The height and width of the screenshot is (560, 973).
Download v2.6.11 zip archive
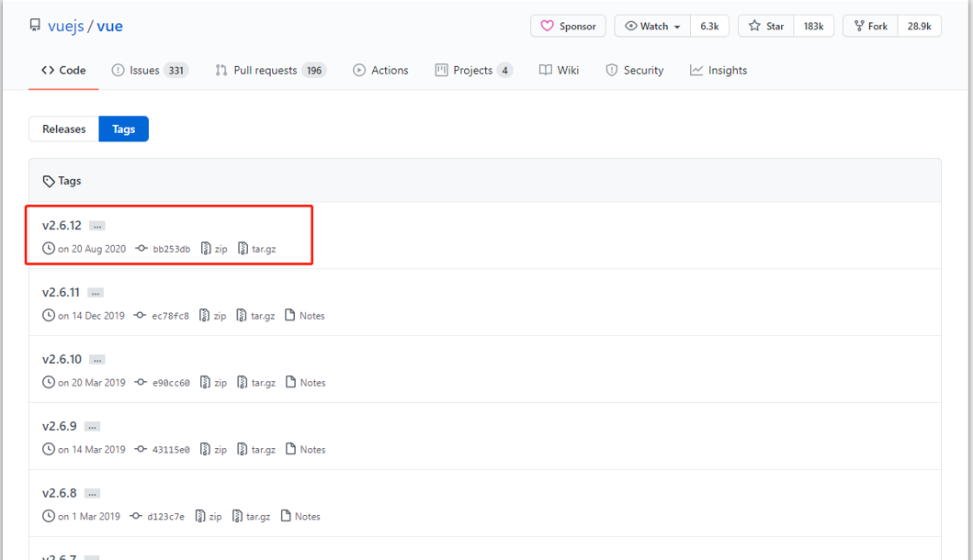[213, 316]
